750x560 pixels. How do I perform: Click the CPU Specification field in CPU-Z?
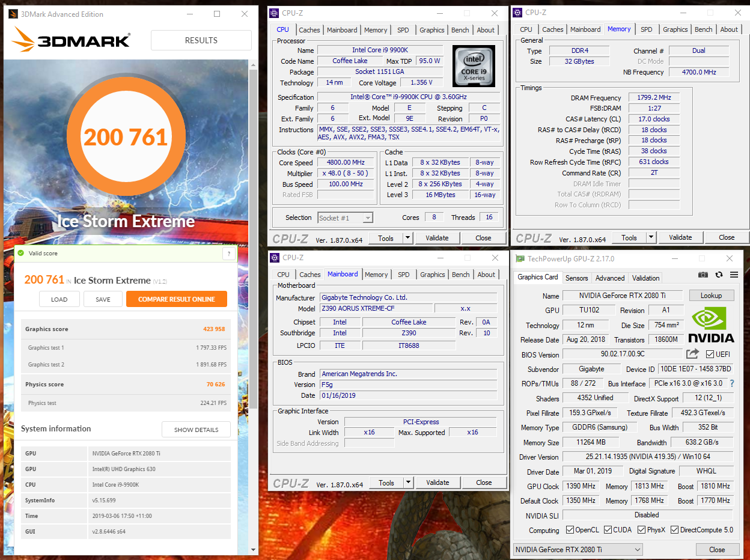[x=409, y=97]
